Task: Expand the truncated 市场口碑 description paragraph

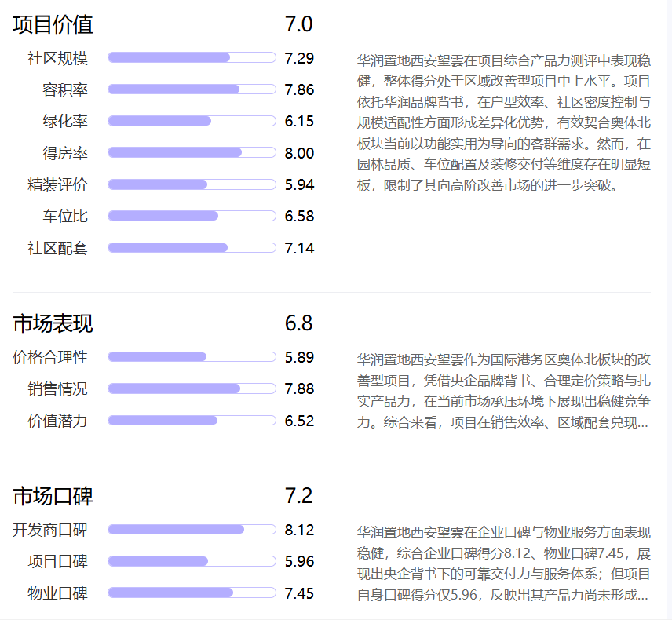Action: coord(504,563)
